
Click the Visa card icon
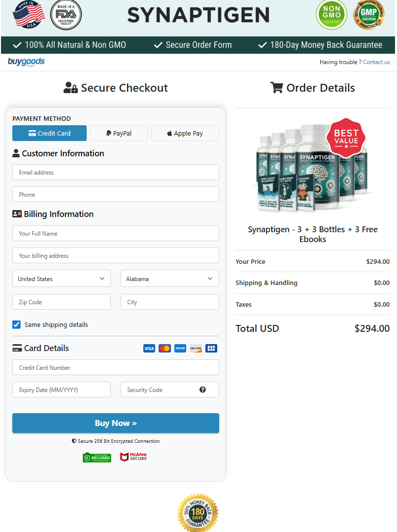tap(149, 349)
